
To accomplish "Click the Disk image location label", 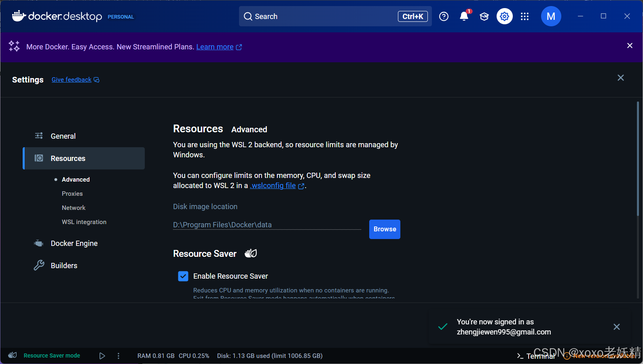I will pyautogui.click(x=205, y=207).
